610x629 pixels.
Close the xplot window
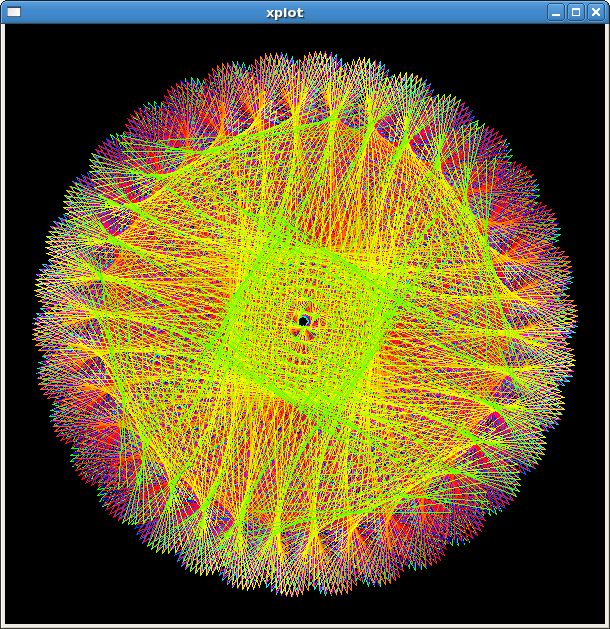(596, 12)
